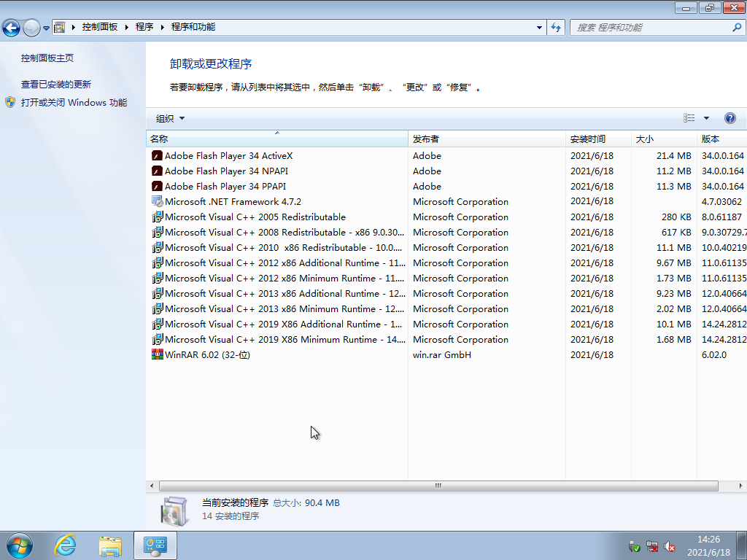Click the change view icon on the toolbar

689,117
